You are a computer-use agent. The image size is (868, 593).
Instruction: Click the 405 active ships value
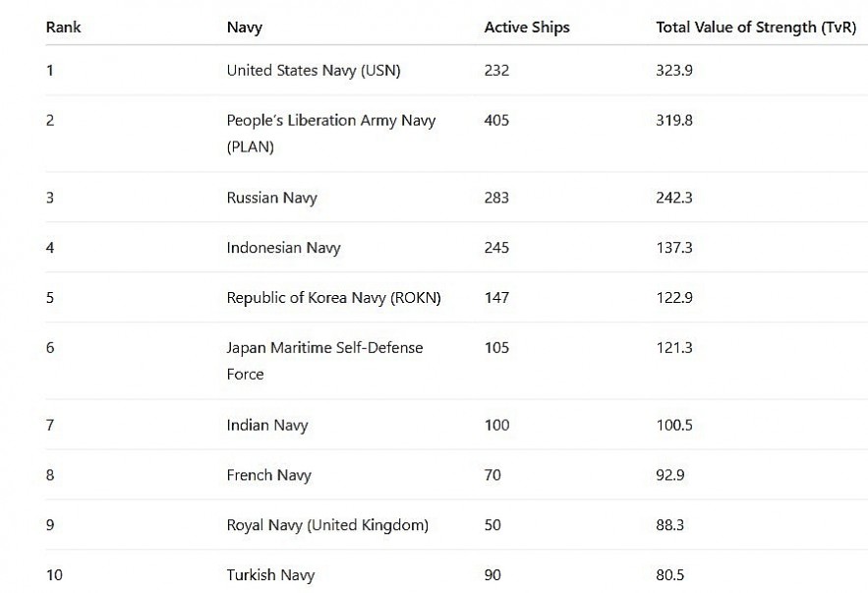pyautogui.click(x=496, y=120)
